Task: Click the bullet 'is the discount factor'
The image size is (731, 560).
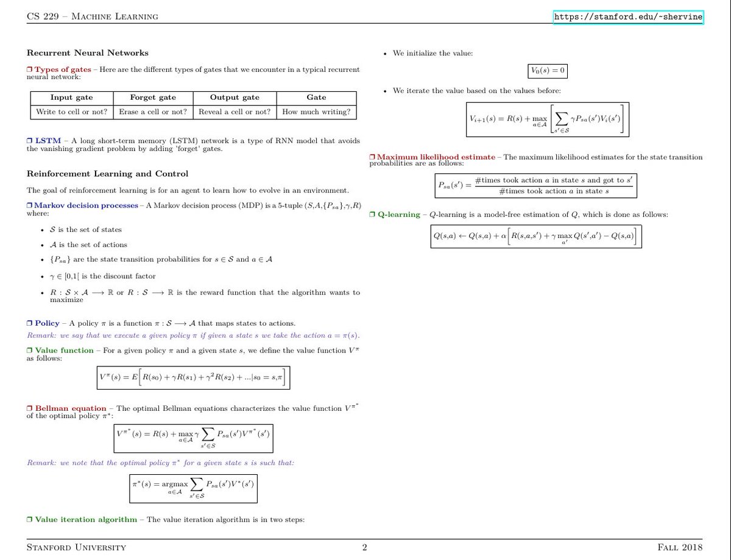Action: click(x=102, y=276)
